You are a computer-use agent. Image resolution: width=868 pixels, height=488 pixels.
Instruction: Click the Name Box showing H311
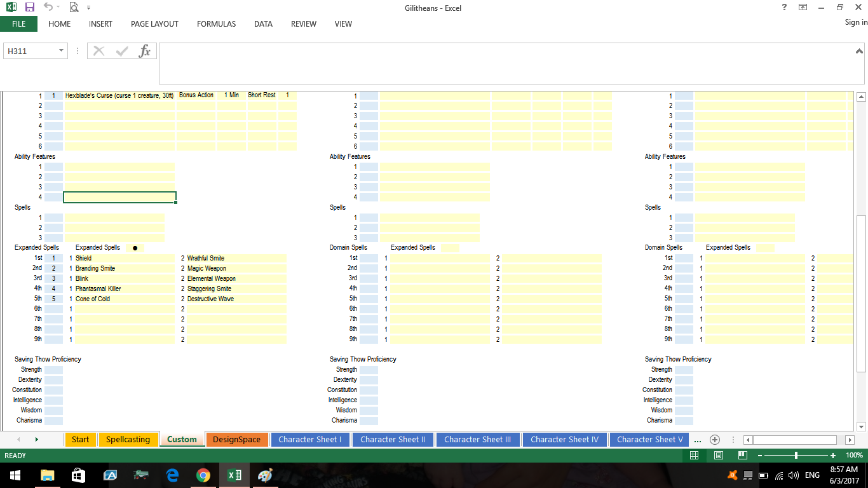click(30, 51)
